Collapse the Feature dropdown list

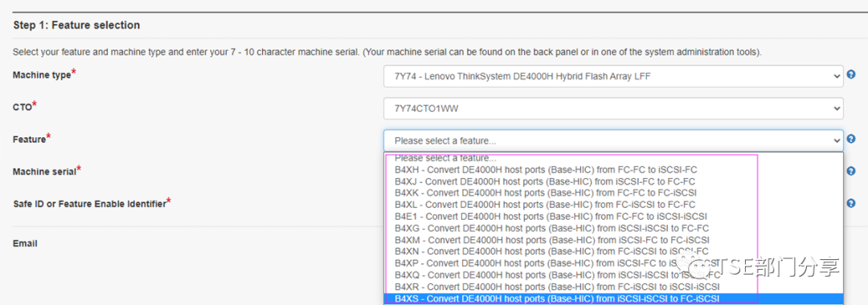click(613, 140)
